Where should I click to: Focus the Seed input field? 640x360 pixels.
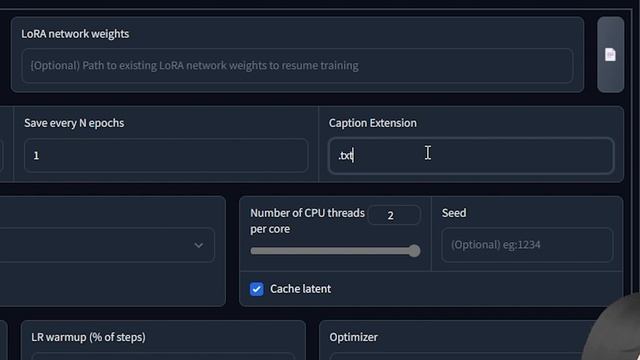click(527, 244)
